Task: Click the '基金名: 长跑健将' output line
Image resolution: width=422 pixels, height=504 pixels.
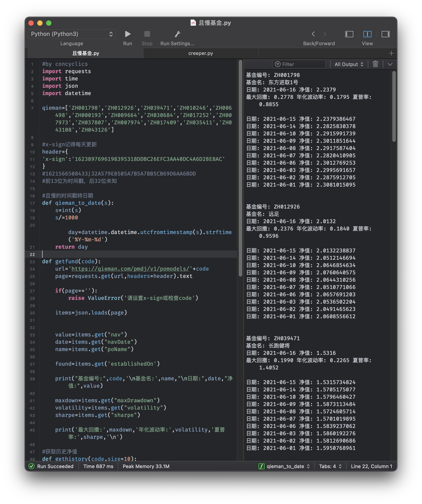Action: [268, 346]
